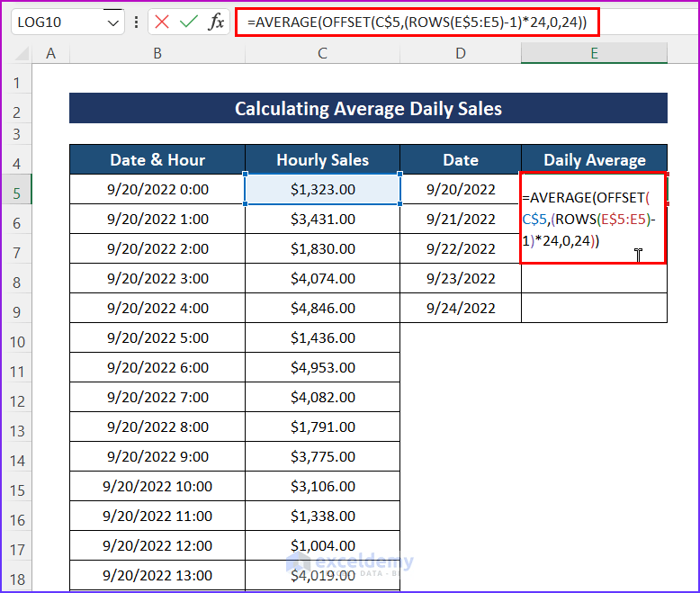Select cell with $4,074.00

[x=322, y=278]
